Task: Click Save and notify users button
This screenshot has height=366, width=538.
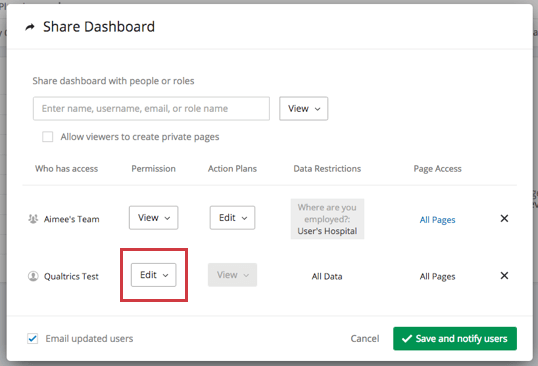Action: 455,339
